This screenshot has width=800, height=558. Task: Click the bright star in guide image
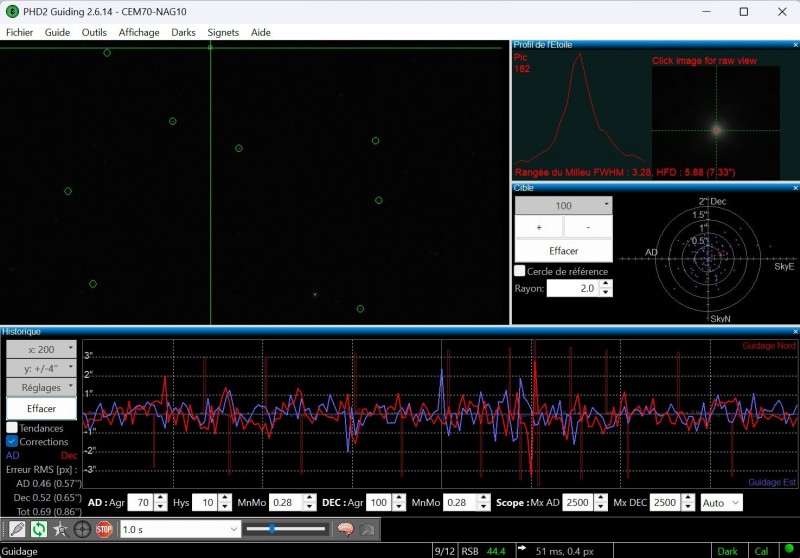315,294
